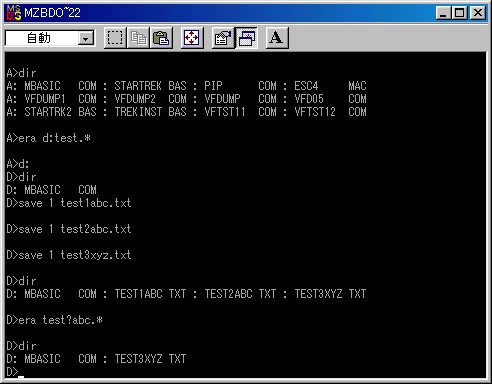This screenshot has height=384, width=492.
Task: Click the STARTRK2 BAS entry
Action: (x=60, y=112)
